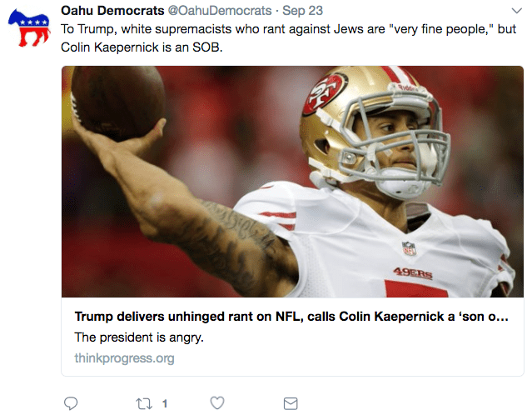This screenshot has width=532, height=420.
Task: Select 'The president is angry.' card description
Action: 139,337
